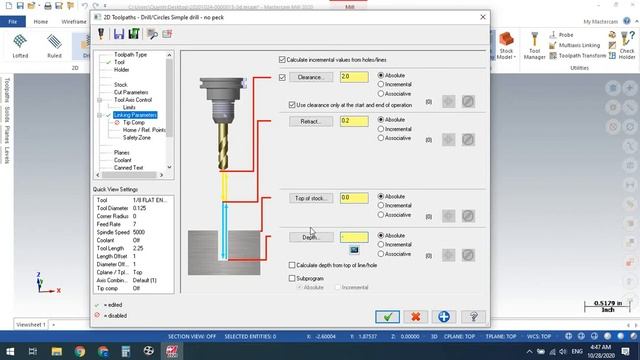The image size is (640, 360).
Task: Select Incremental for Top of stock
Action: point(381,205)
